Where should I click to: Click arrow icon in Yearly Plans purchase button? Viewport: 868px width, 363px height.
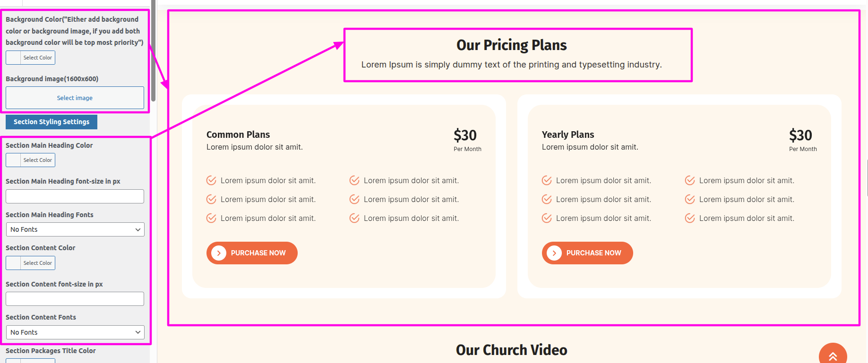pos(554,253)
